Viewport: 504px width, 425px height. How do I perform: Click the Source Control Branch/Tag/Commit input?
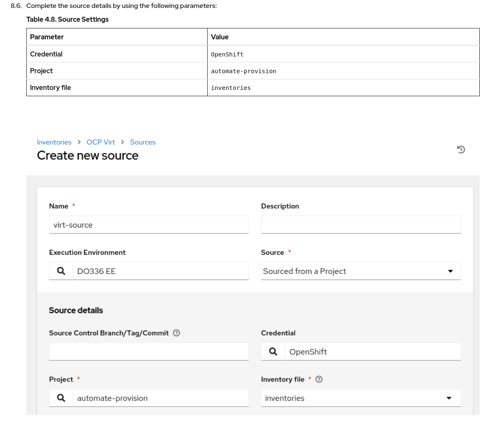tap(149, 352)
